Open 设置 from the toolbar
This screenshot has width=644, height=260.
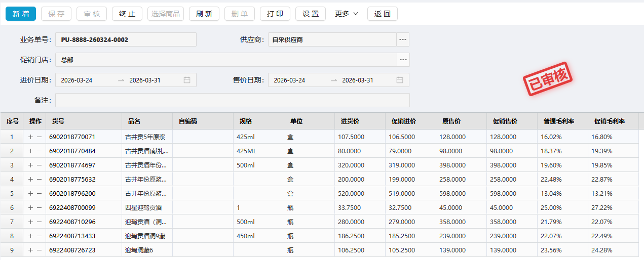311,14
